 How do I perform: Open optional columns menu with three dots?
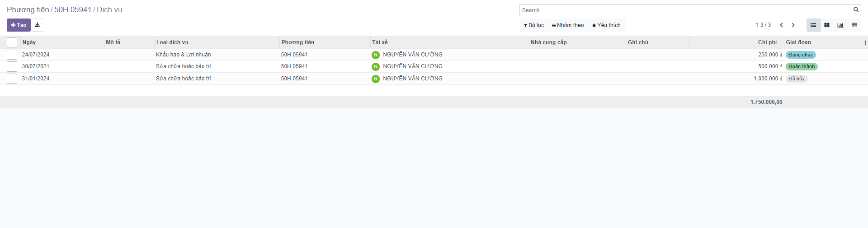click(865, 42)
